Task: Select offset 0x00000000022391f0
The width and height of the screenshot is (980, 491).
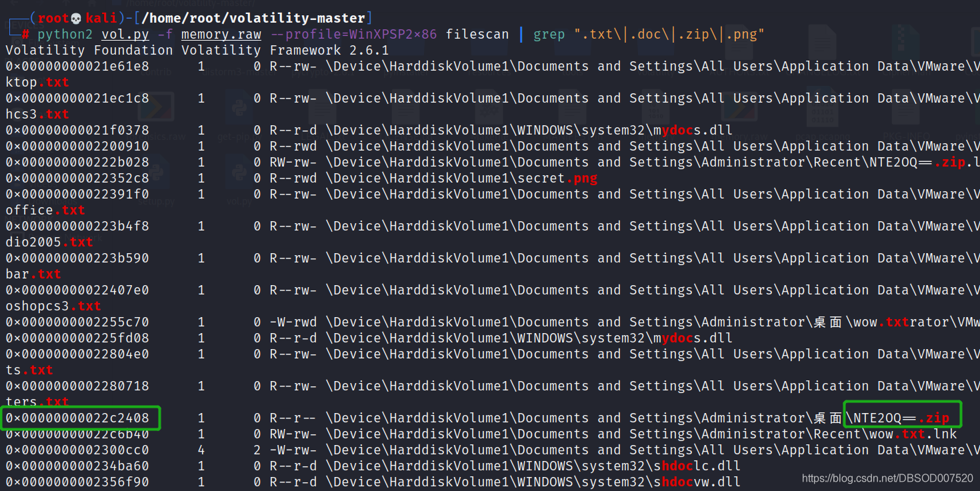Action: [77, 194]
